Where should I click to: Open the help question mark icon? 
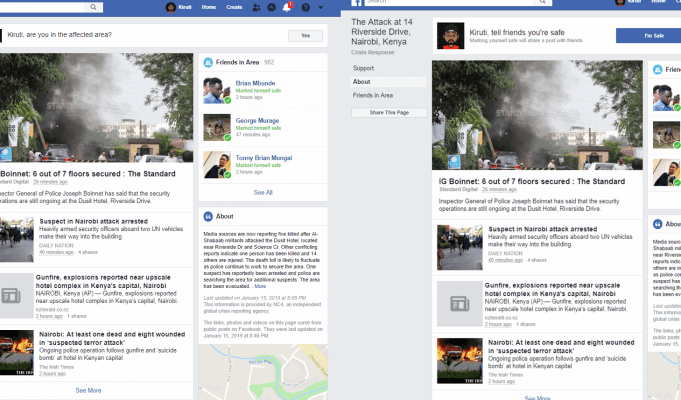click(306, 7)
